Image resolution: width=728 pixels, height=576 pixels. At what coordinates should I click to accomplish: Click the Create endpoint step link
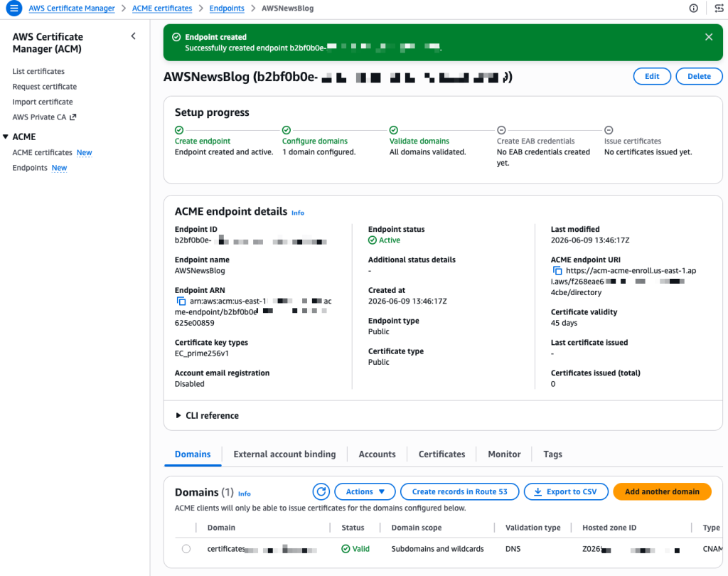pos(203,142)
